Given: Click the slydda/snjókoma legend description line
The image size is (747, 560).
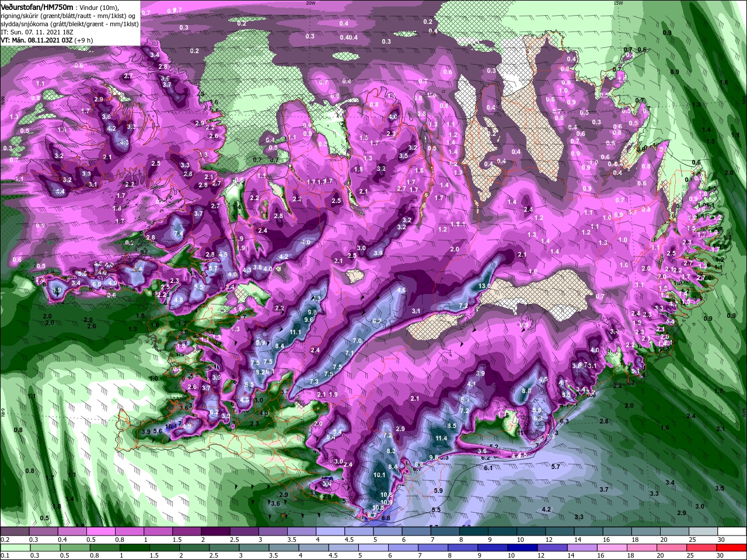Looking at the screenshot, I should (x=69, y=23).
